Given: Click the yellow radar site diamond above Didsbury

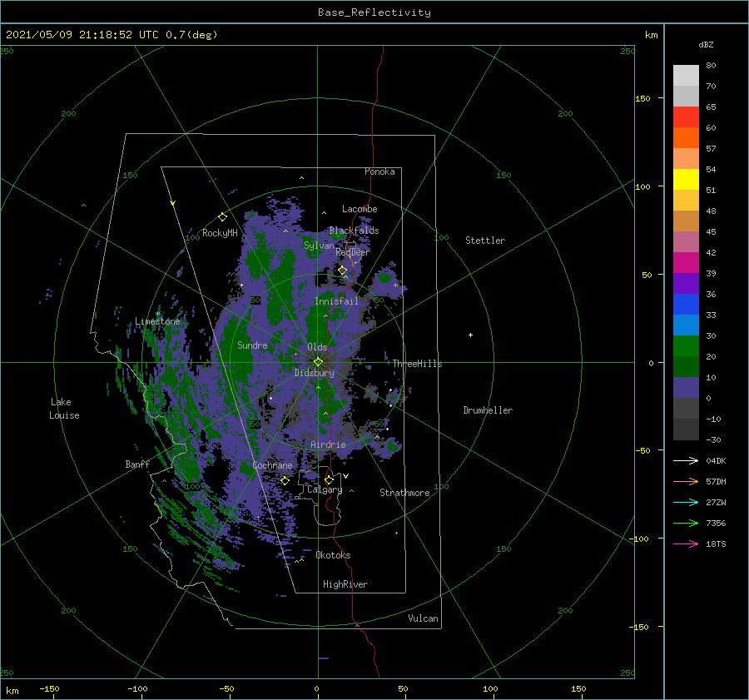Looking at the screenshot, I should (x=318, y=362).
